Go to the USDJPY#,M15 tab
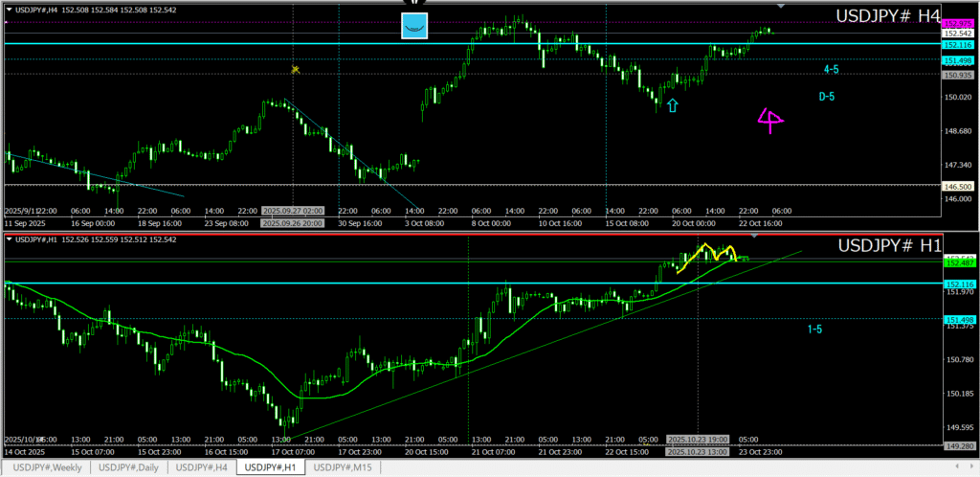 click(345, 467)
